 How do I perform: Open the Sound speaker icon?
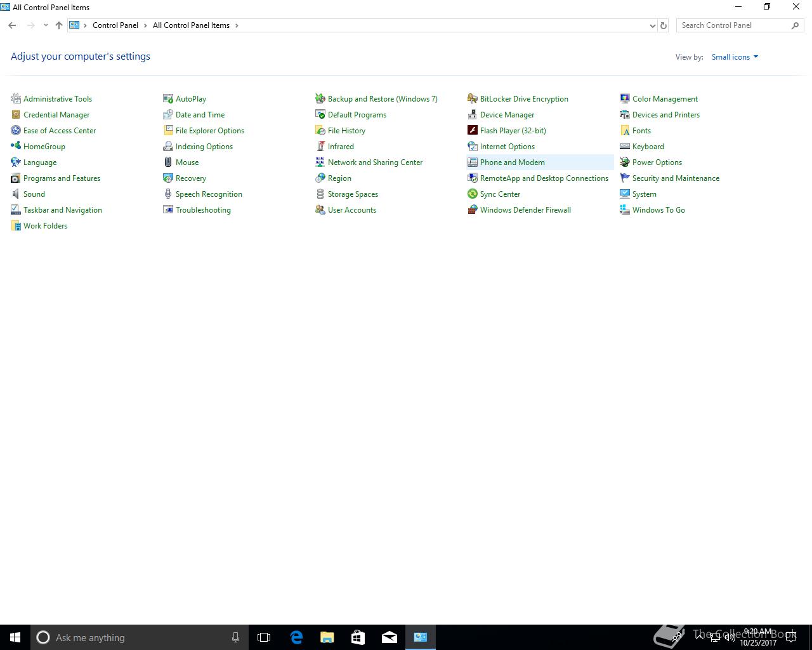tap(16, 194)
